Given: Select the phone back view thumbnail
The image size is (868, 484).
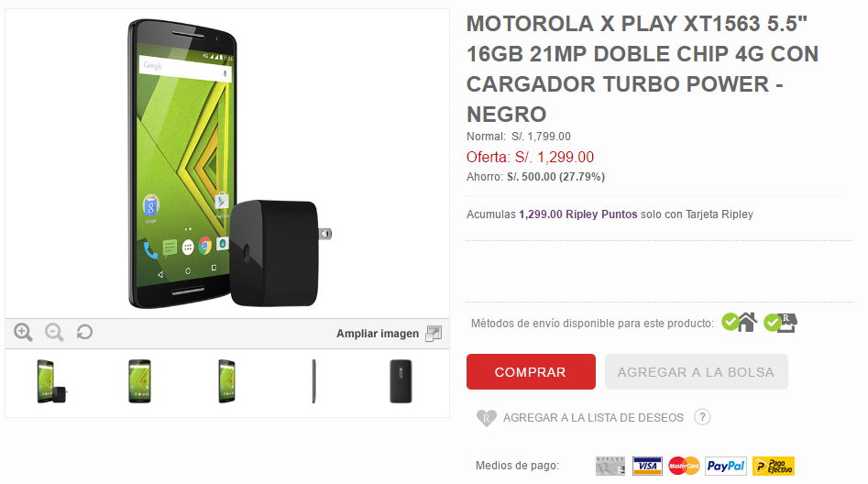Looking at the screenshot, I should click(401, 381).
